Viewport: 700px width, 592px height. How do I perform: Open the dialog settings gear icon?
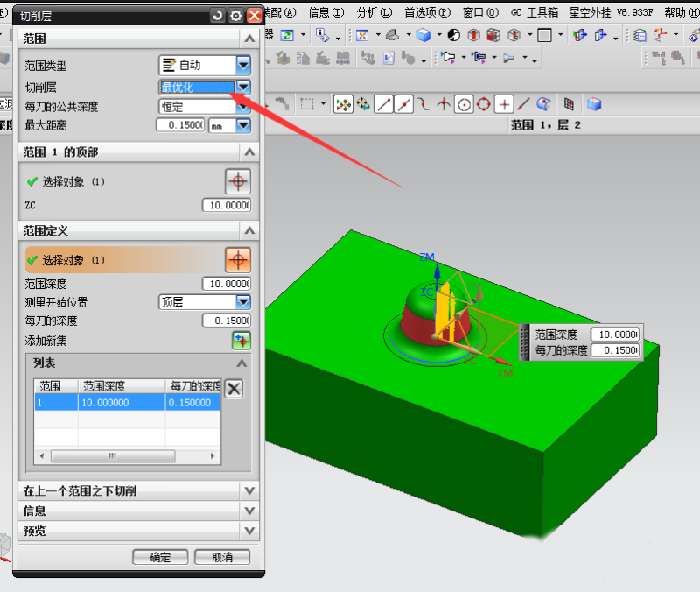tap(235, 15)
